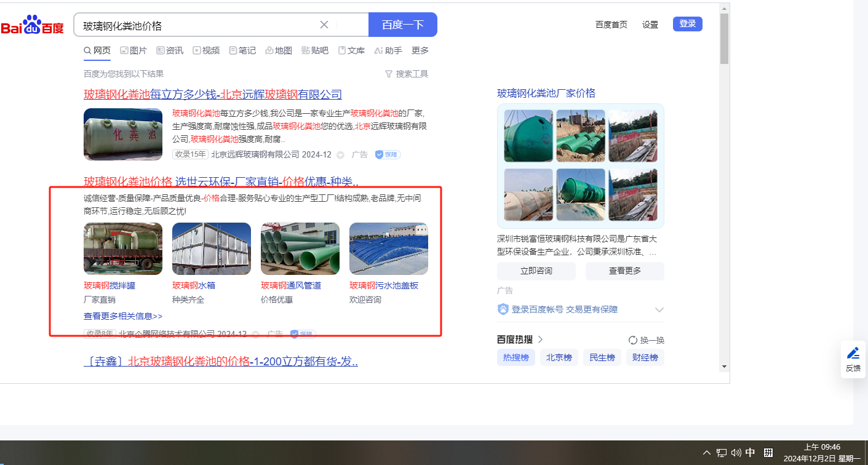
Task: Open the 玻璃钢化粪池厂家价格 sidebar heading
Action: point(546,93)
